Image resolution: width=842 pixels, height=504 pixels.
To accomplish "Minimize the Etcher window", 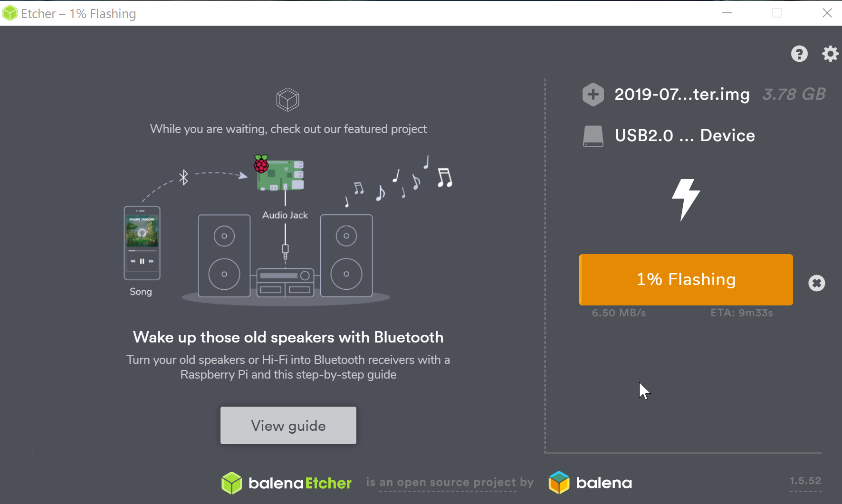I will click(x=727, y=13).
